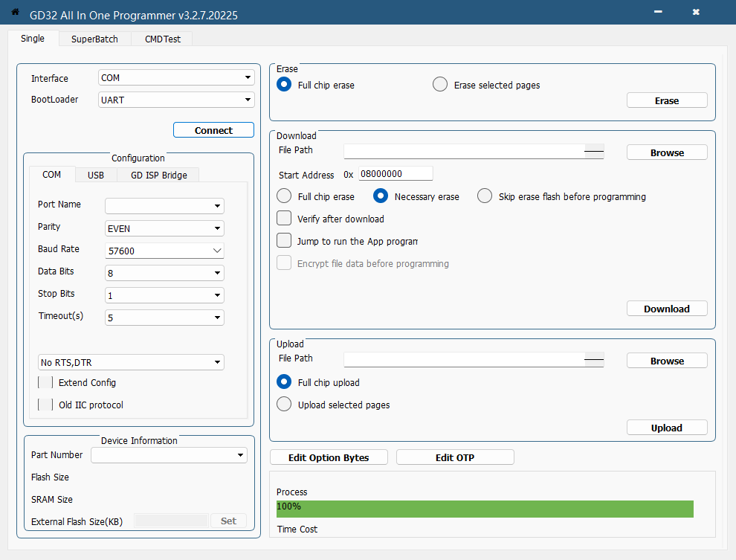Choose Erase selected pages option
Screen dimensions: 736x560
point(440,85)
